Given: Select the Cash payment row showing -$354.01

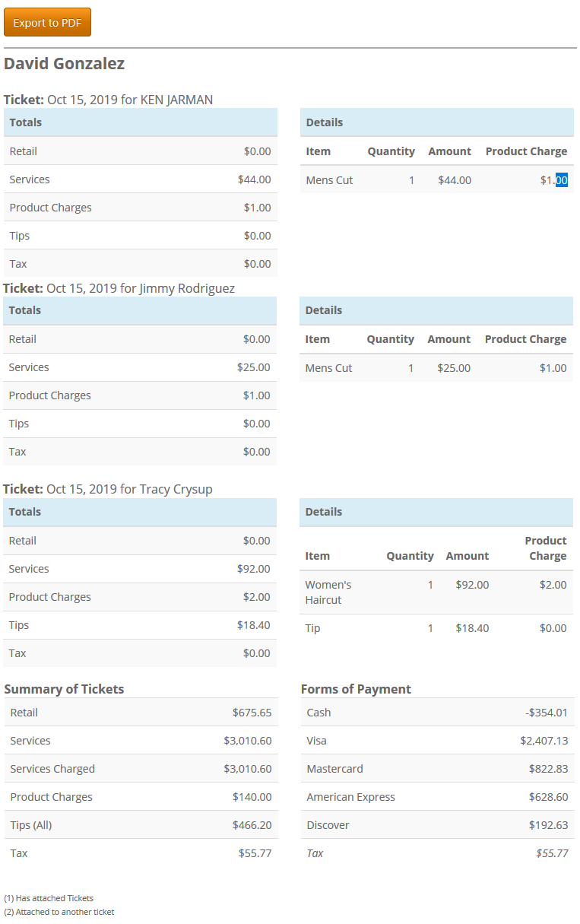Looking at the screenshot, I should [x=437, y=713].
